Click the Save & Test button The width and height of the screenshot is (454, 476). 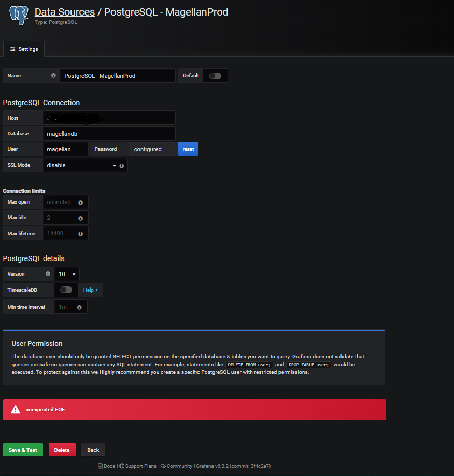pos(23,450)
